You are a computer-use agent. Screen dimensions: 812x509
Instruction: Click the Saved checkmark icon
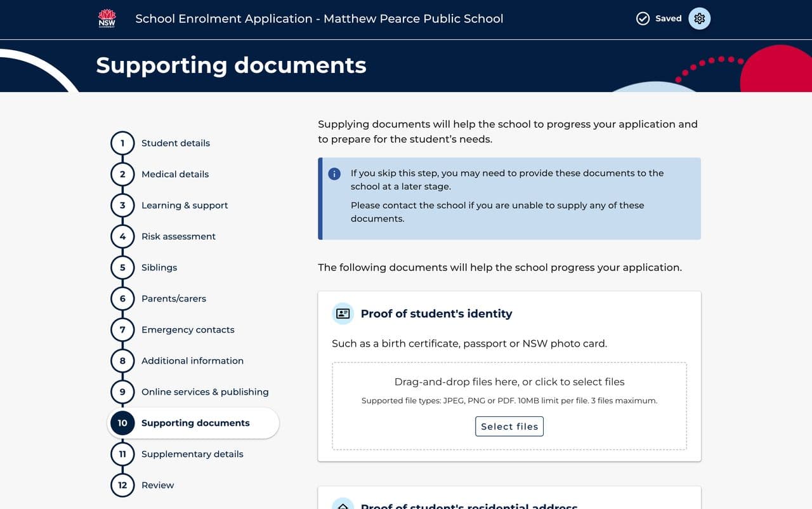[643, 18]
